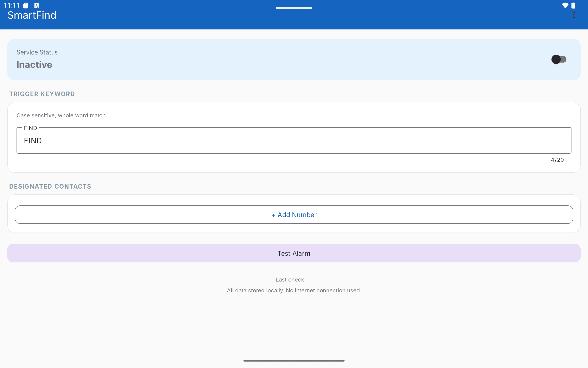Click the 'Last check: --' text
This screenshot has width=588, height=368.
point(294,280)
